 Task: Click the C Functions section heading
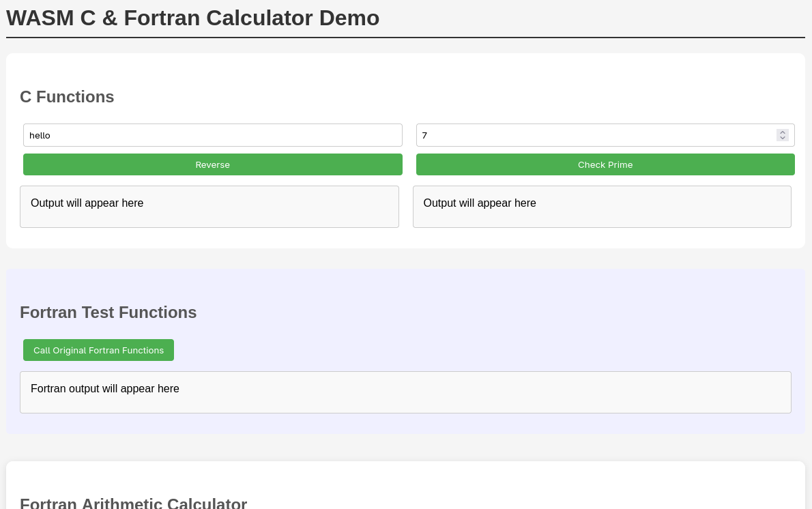click(x=67, y=97)
